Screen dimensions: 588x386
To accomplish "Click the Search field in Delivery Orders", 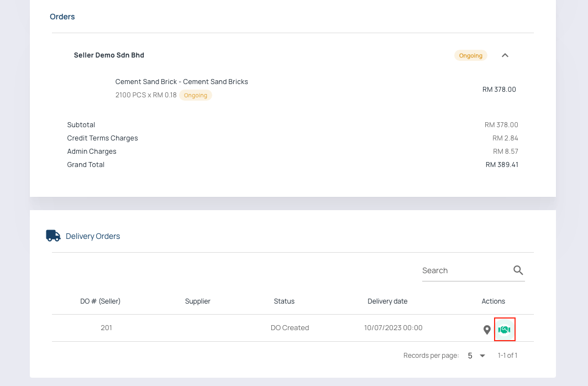I will pyautogui.click(x=464, y=270).
